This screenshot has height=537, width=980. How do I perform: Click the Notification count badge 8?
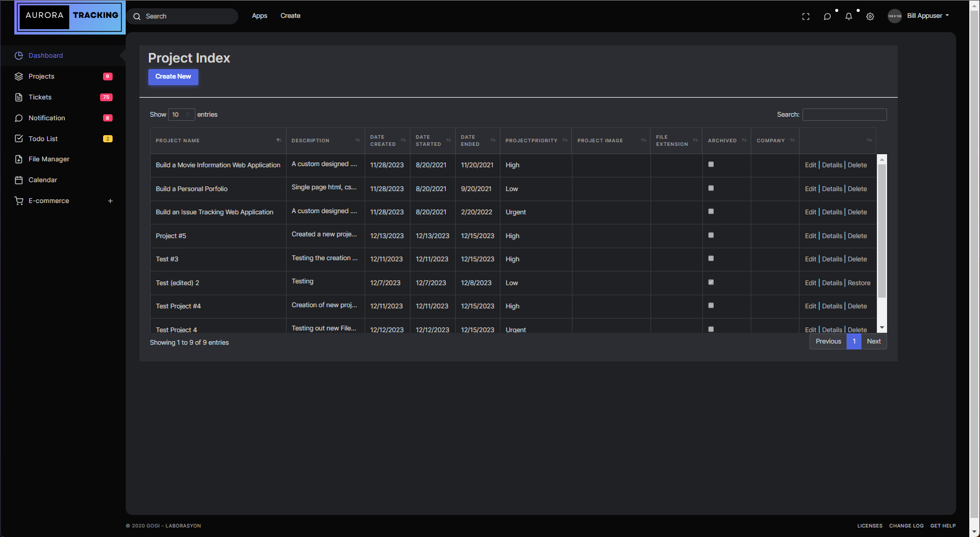[108, 118]
